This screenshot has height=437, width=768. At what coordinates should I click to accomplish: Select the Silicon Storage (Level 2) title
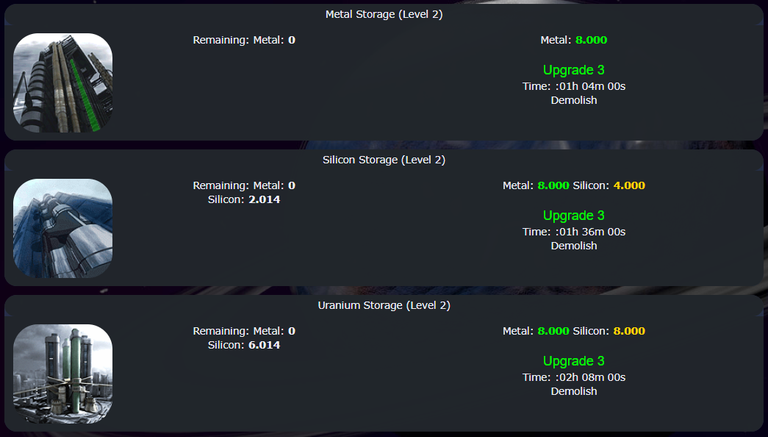tap(384, 160)
